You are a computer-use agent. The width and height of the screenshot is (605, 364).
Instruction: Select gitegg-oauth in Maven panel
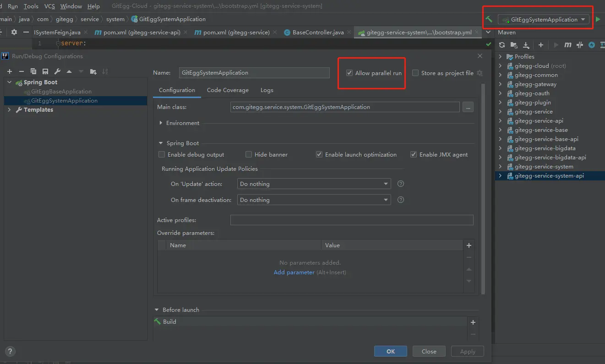532,93
